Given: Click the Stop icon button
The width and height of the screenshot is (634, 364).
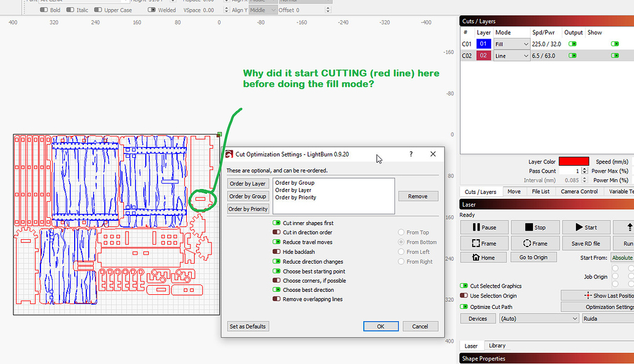Looking at the screenshot, I should 535,227.
